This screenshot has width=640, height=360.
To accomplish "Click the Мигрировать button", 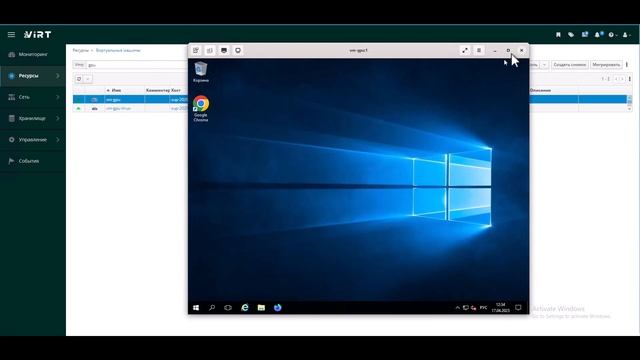I will pos(606,65).
